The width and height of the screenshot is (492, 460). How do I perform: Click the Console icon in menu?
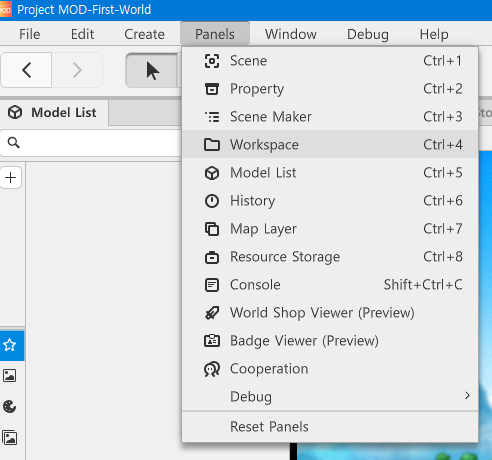[x=212, y=285]
